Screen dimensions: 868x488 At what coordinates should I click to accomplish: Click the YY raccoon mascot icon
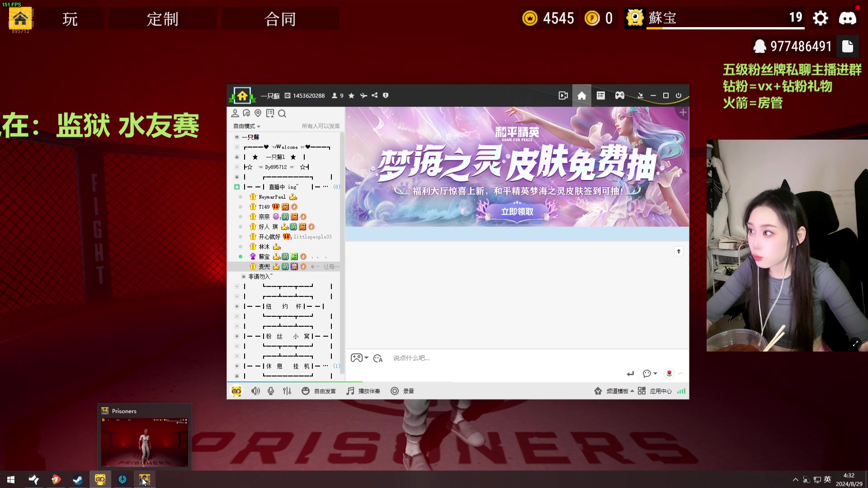pyautogui.click(x=236, y=391)
